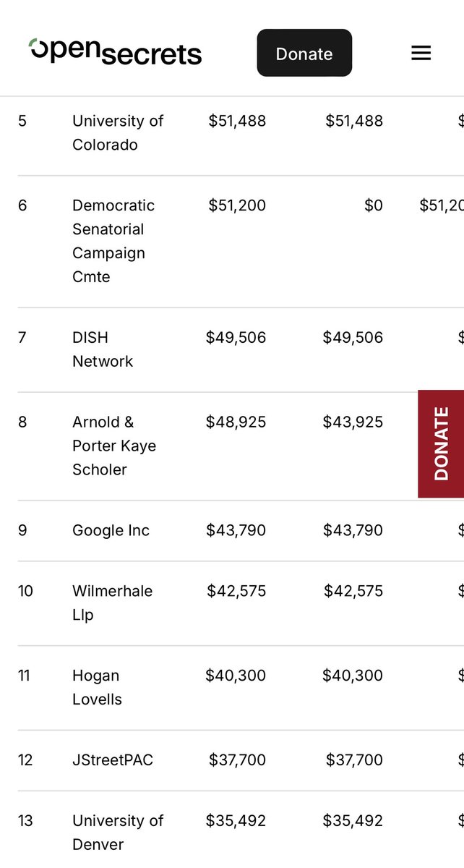464x868 pixels.
Task: Open the hamburger menu
Action: pyautogui.click(x=421, y=53)
